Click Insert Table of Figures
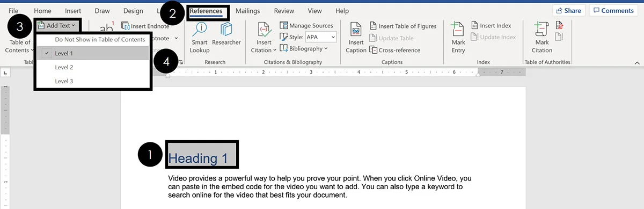644x209 pixels. pyautogui.click(x=403, y=26)
